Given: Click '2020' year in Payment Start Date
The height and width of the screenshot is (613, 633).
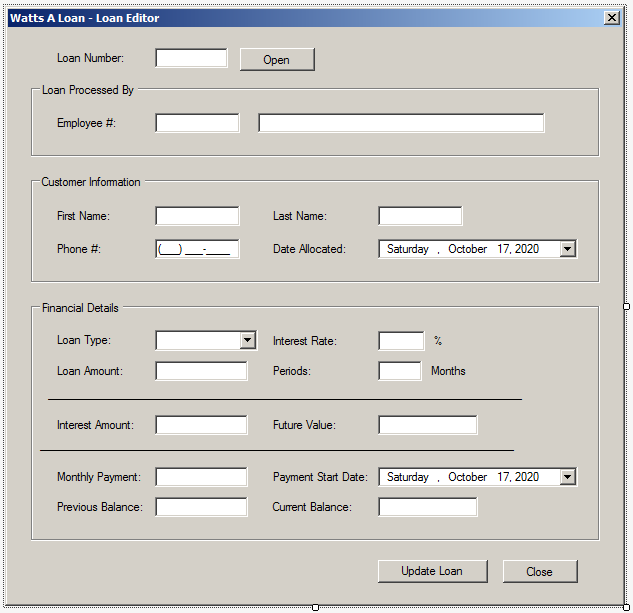Looking at the screenshot, I should [527, 477].
